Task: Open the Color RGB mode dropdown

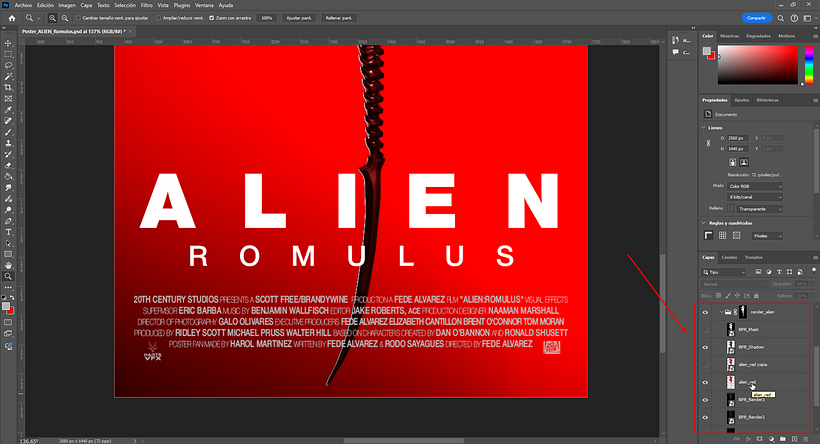Action: pos(755,186)
